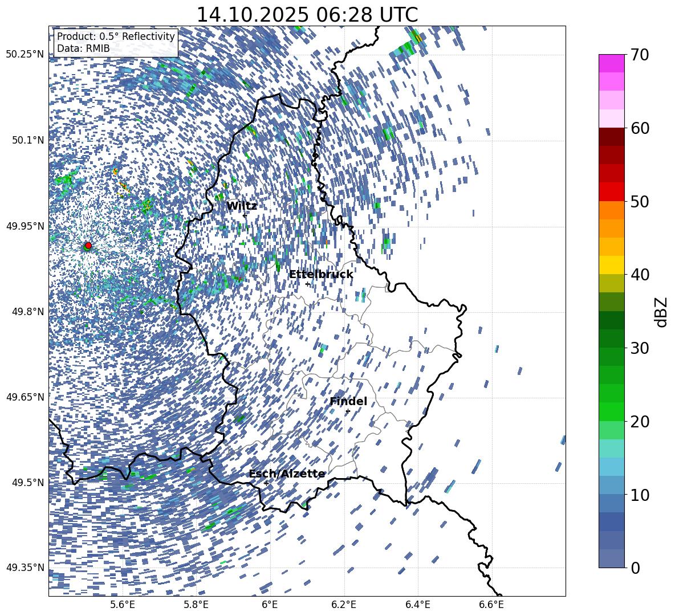
Task: Click the 49.5°N latitude label
Action: [28, 482]
